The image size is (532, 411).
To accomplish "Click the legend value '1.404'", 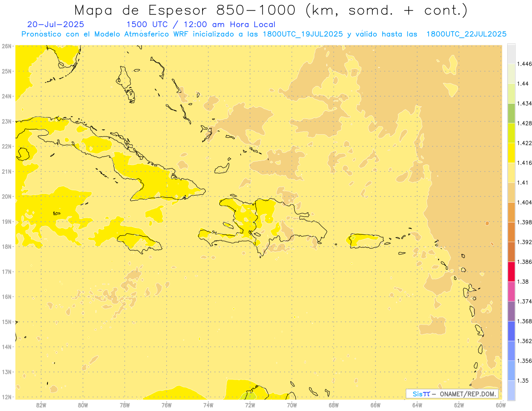I will 524,202.
